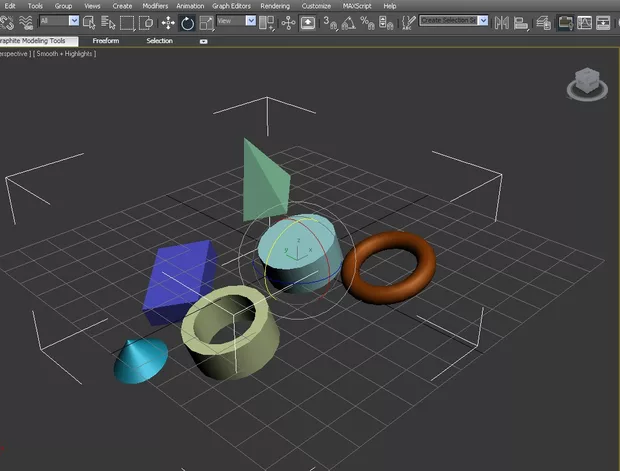620x471 pixels.
Task: Toggle Angle Snap on the toolbar
Action: click(x=349, y=22)
